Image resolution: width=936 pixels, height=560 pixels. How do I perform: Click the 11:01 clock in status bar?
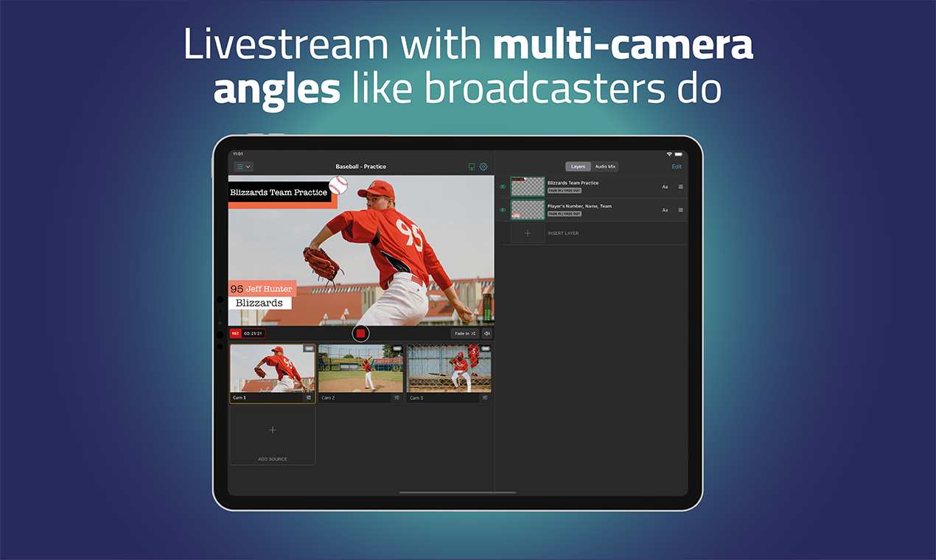point(237,154)
